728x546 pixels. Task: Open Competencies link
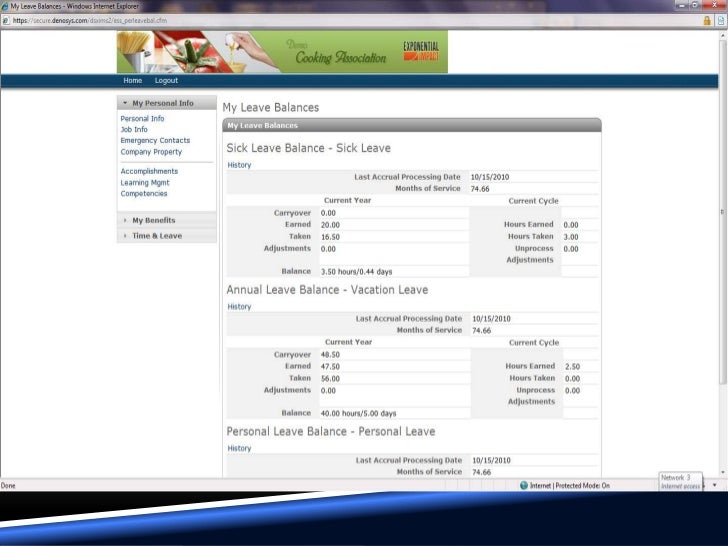[143, 194]
